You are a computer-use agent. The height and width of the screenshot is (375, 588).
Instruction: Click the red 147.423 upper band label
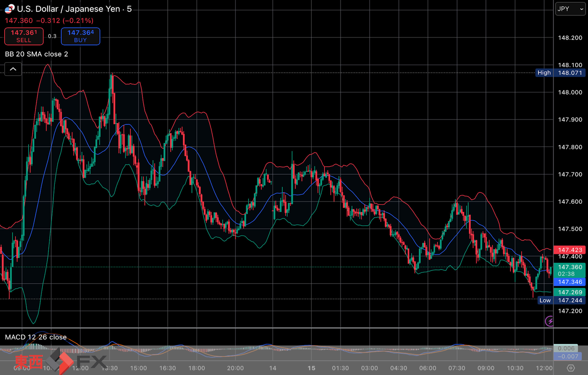tap(570, 250)
